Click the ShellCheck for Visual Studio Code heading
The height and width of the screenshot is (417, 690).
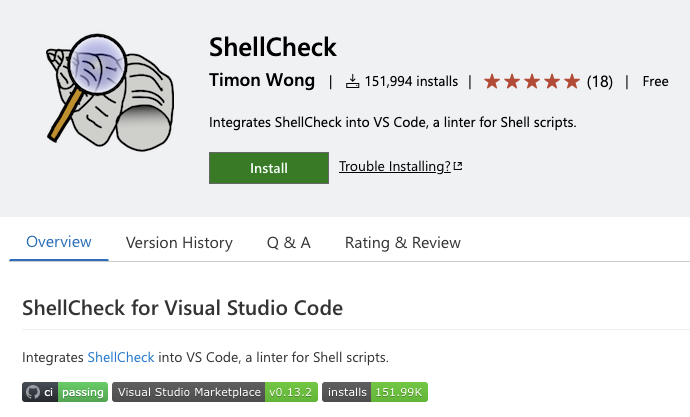point(182,308)
